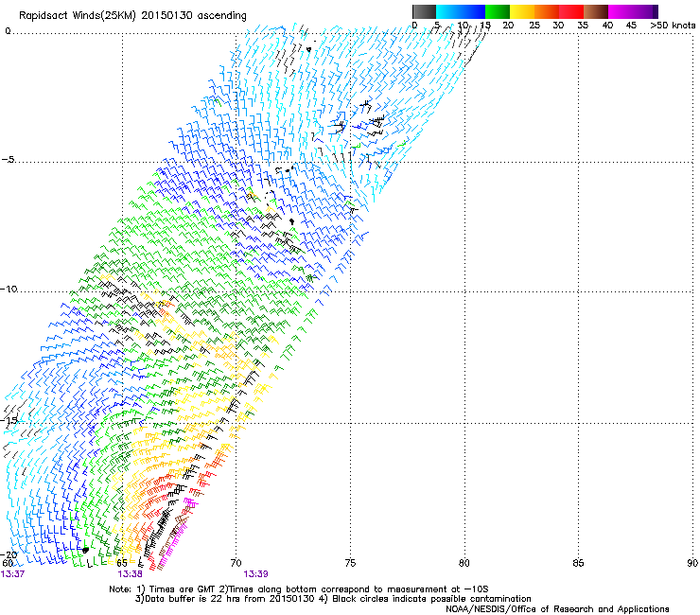Click the legend label '25'

coord(534,26)
